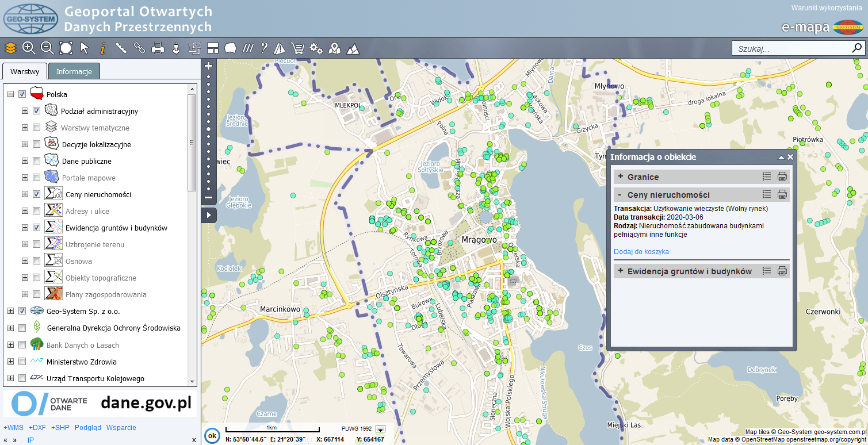This screenshot has height=445, width=868.
Task: Click the toolbar printer icon
Action: pos(158,48)
